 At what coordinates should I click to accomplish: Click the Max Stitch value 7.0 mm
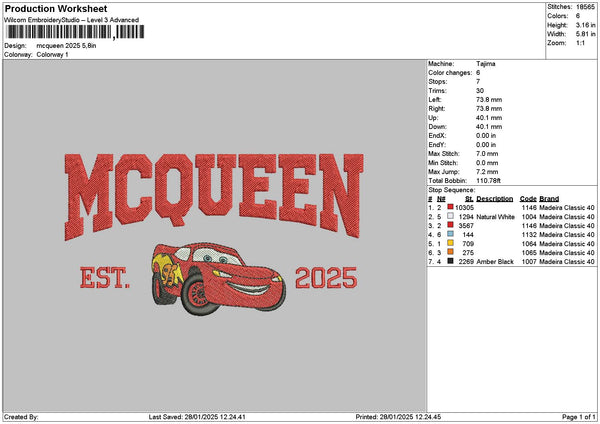click(x=487, y=154)
